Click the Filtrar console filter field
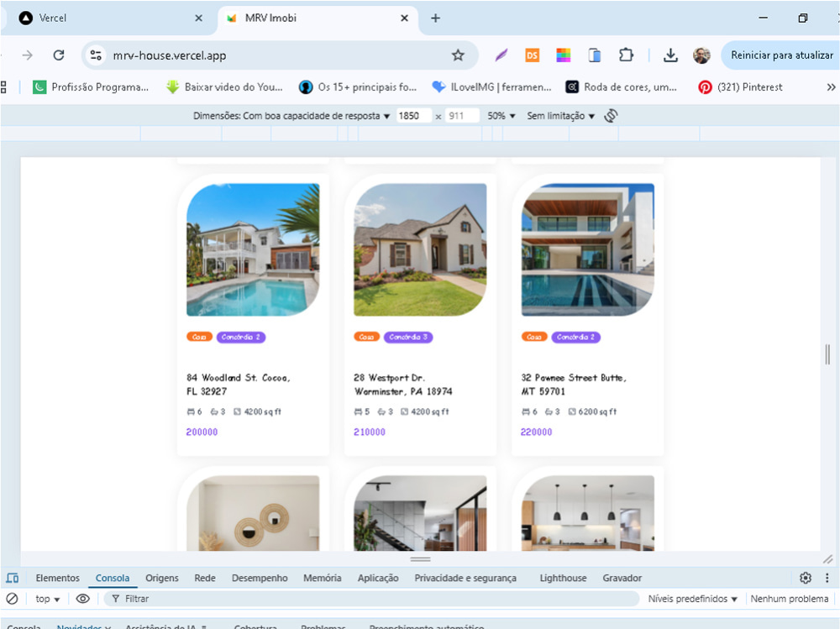Viewport: 840px width, 629px height. pyautogui.click(x=372, y=599)
